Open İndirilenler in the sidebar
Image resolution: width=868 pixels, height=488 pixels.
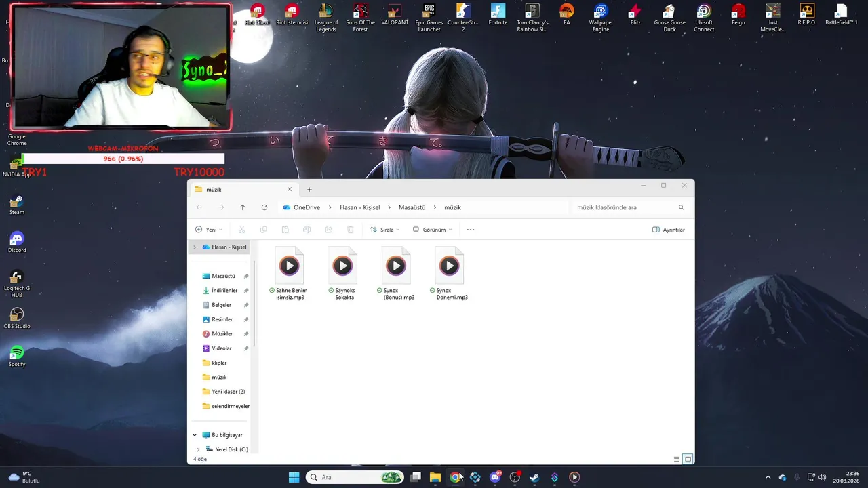click(x=226, y=291)
